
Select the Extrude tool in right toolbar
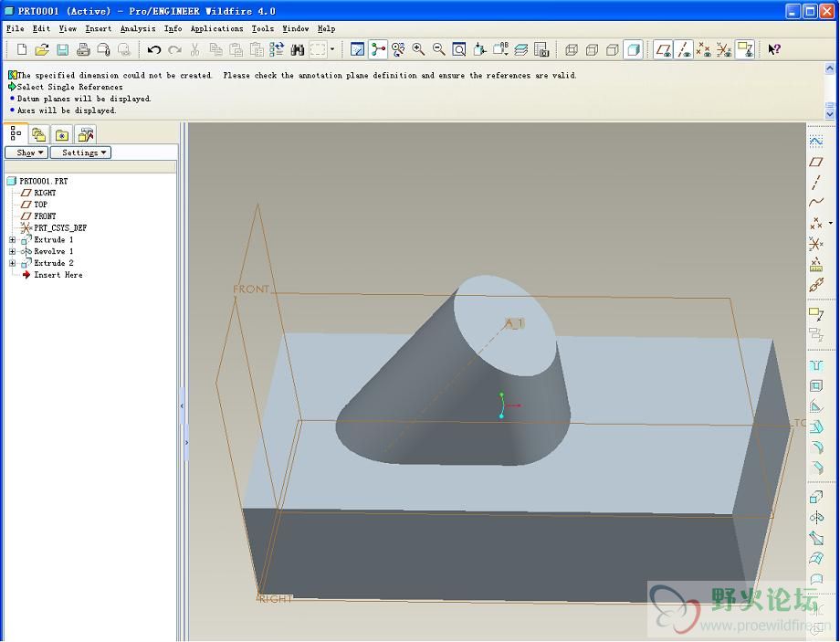click(x=816, y=498)
